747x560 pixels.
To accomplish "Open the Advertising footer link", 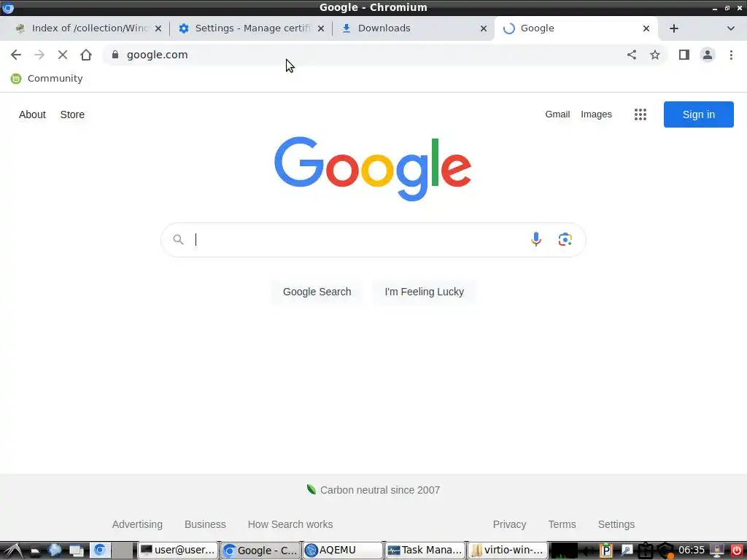I will click(137, 524).
